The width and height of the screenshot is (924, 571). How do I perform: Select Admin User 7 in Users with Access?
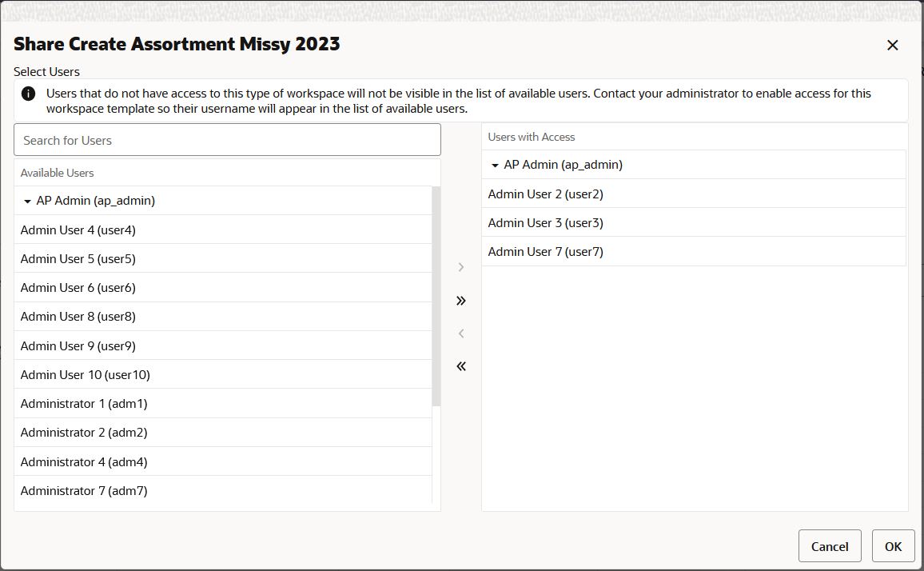[x=546, y=251]
